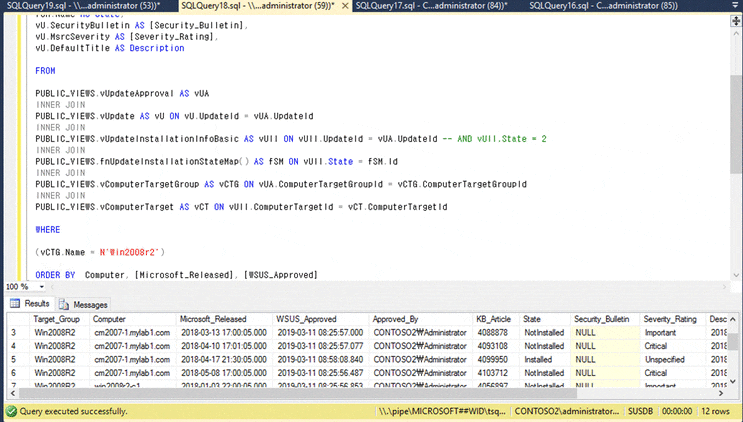
Task: Click the green query success check icon
Action: [x=12, y=411]
